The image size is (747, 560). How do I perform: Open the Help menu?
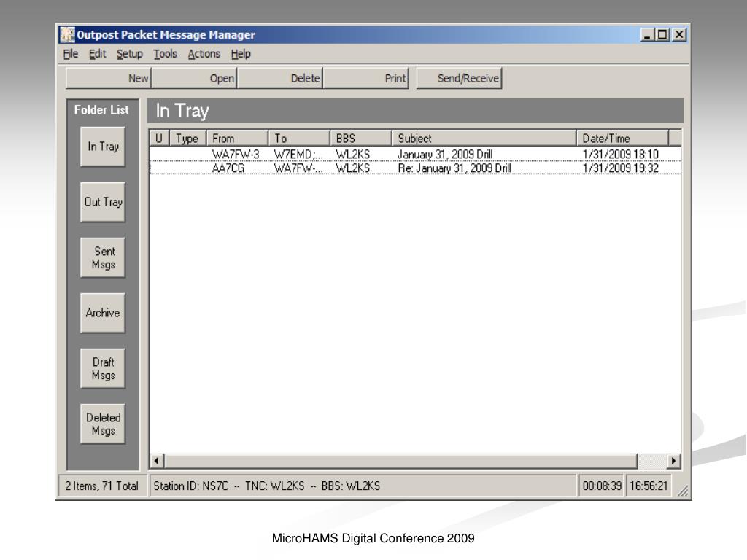(x=241, y=54)
